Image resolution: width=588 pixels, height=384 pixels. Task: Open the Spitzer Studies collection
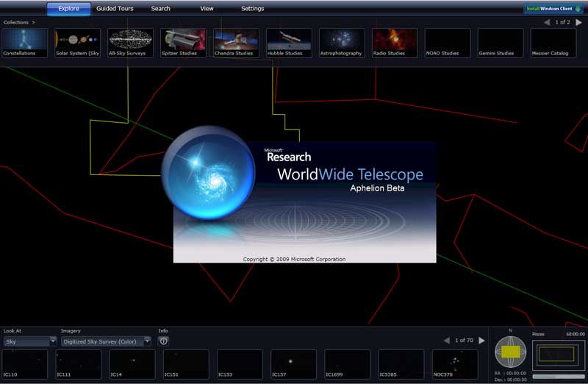tap(183, 43)
